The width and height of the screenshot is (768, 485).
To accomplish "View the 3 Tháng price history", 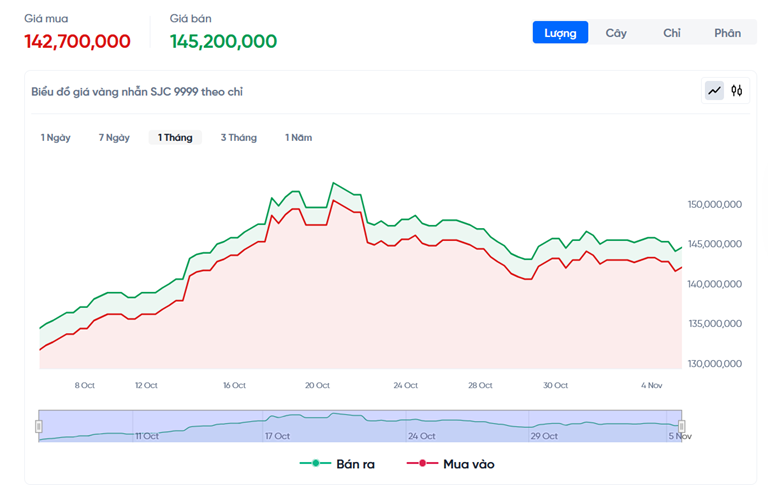I will pyautogui.click(x=238, y=138).
